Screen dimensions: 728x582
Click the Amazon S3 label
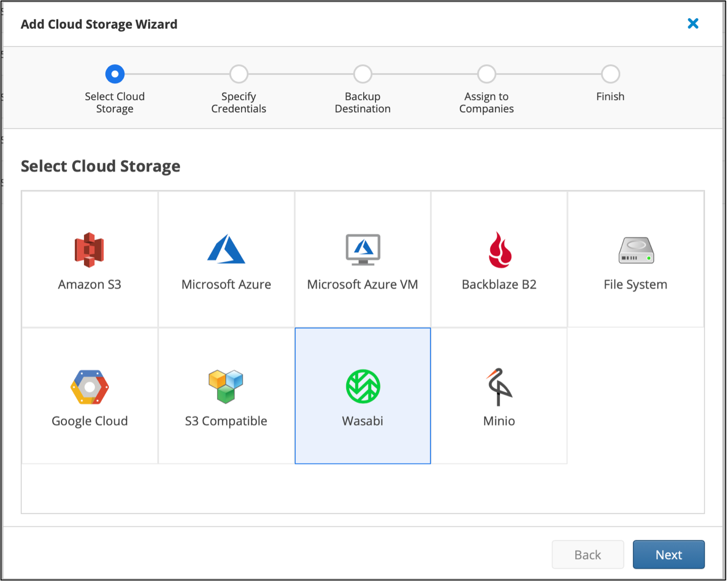(90, 284)
